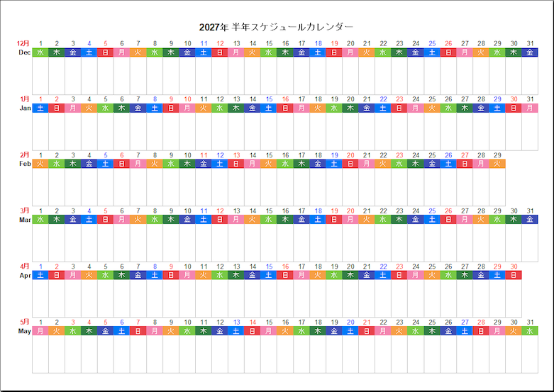
Task: Select day number 31 in Dec row
Action: tap(530, 43)
